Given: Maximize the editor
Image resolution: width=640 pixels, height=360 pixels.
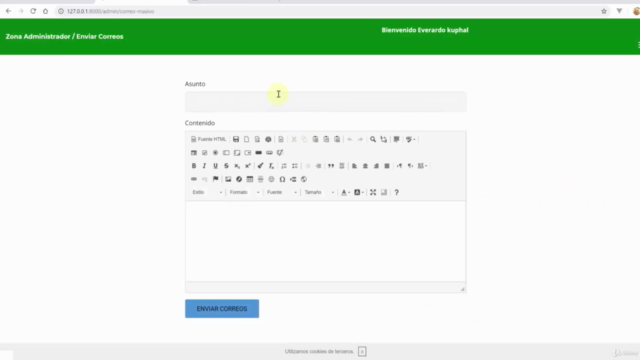Looking at the screenshot, I should 373,192.
